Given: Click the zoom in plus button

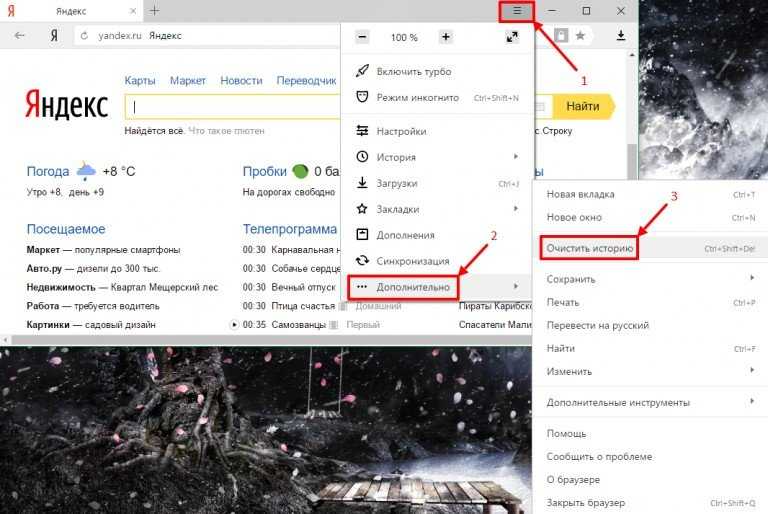Looking at the screenshot, I should (x=446, y=37).
